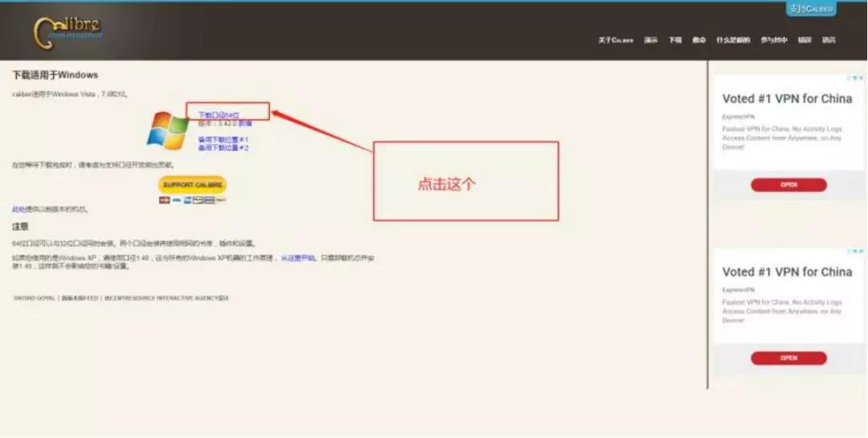
Task: Click the top 'Voted #1 VPN for China' headline
Action: [x=787, y=99]
